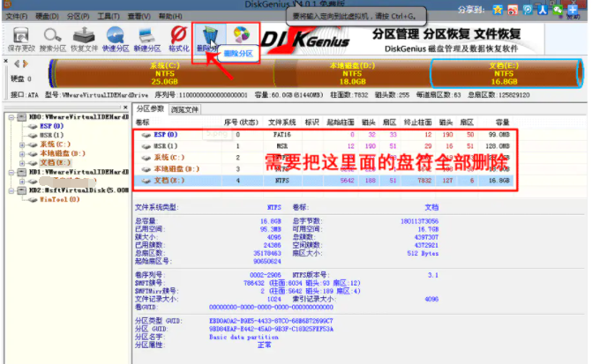Click the Renren share icon
The image size is (592, 364).
coord(543,10)
